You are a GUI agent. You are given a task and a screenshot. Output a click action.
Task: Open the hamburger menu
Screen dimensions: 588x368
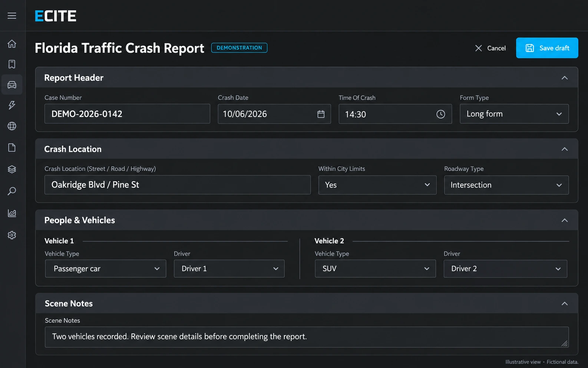pyautogui.click(x=12, y=16)
